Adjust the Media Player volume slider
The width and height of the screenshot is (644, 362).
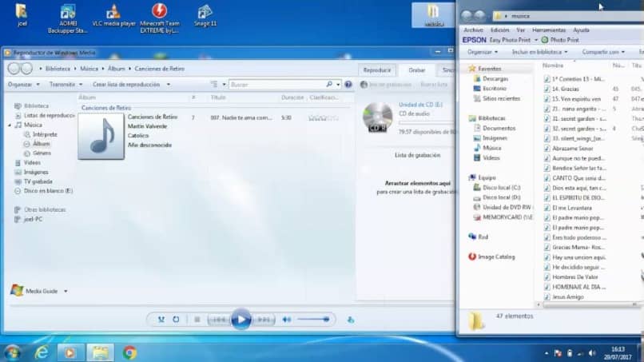pos(313,320)
